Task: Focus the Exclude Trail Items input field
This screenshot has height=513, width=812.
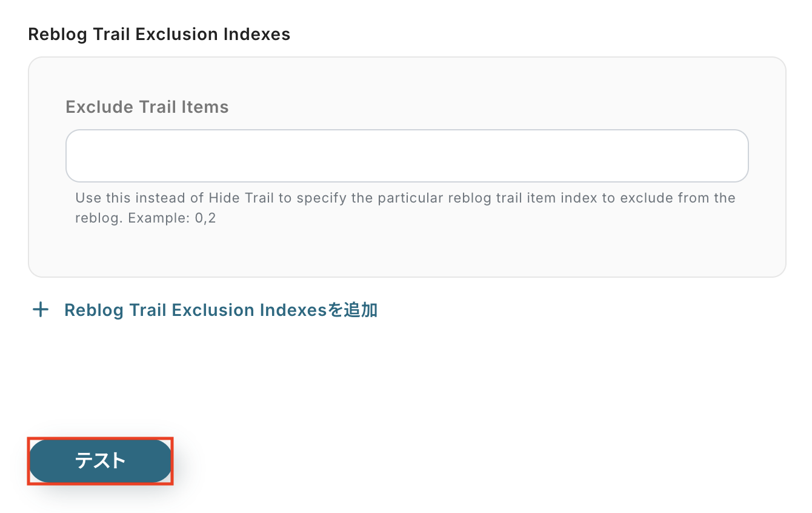Action: pos(407,156)
